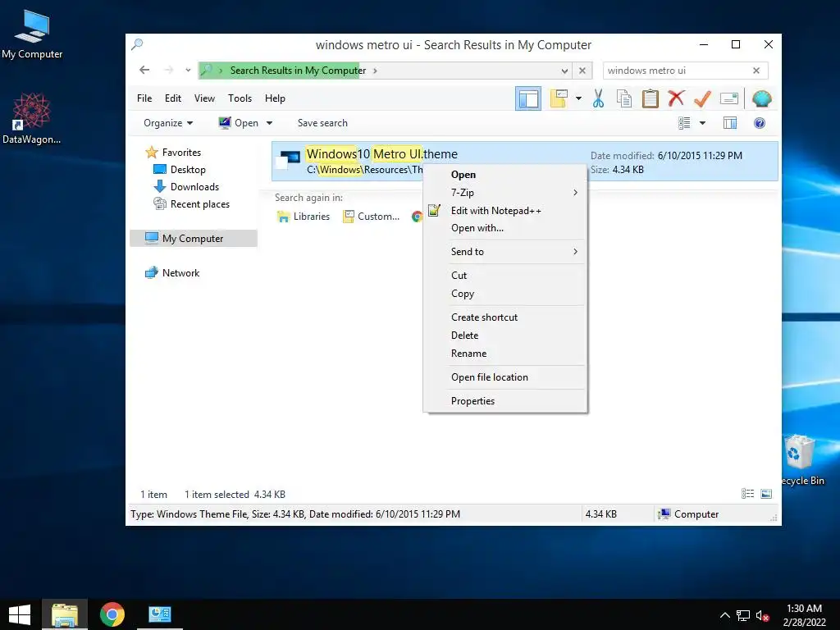Open Chrome from the taskbar

112,614
